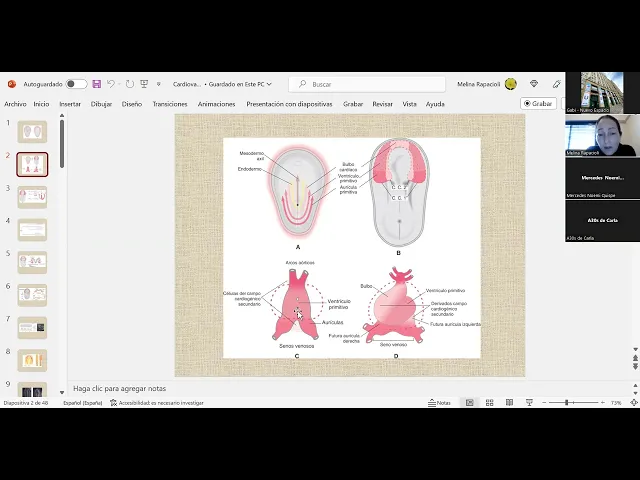Screen dimensions: 640x480
Task: Click slide panel scroll down arrow
Action: (62, 392)
